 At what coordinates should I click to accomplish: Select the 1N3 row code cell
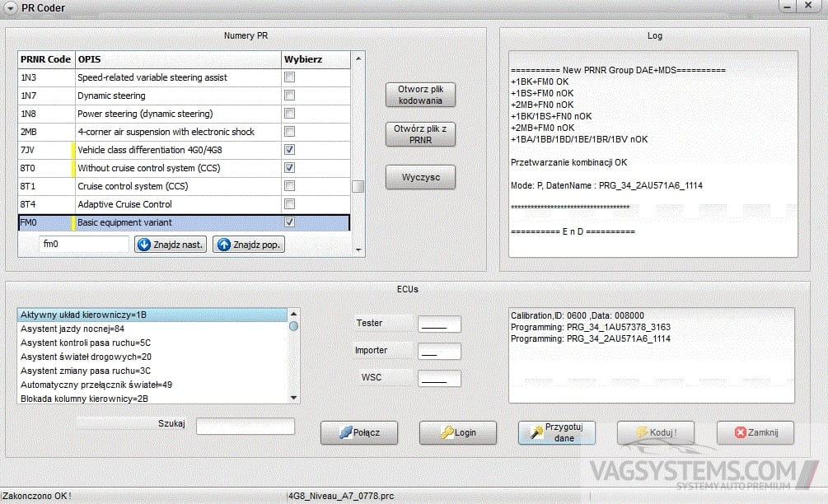[x=46, y=77]
